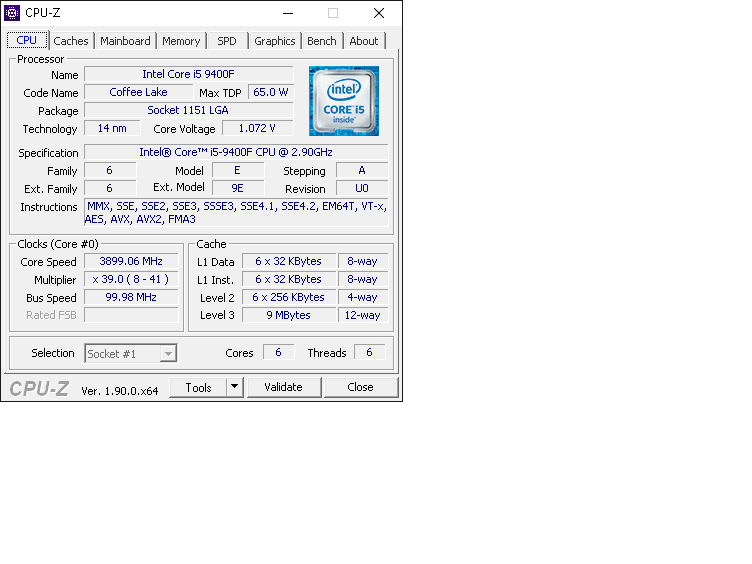Click the L1 Data 6 x 32 KBytes value
The image size is (752, 564).
289,261
